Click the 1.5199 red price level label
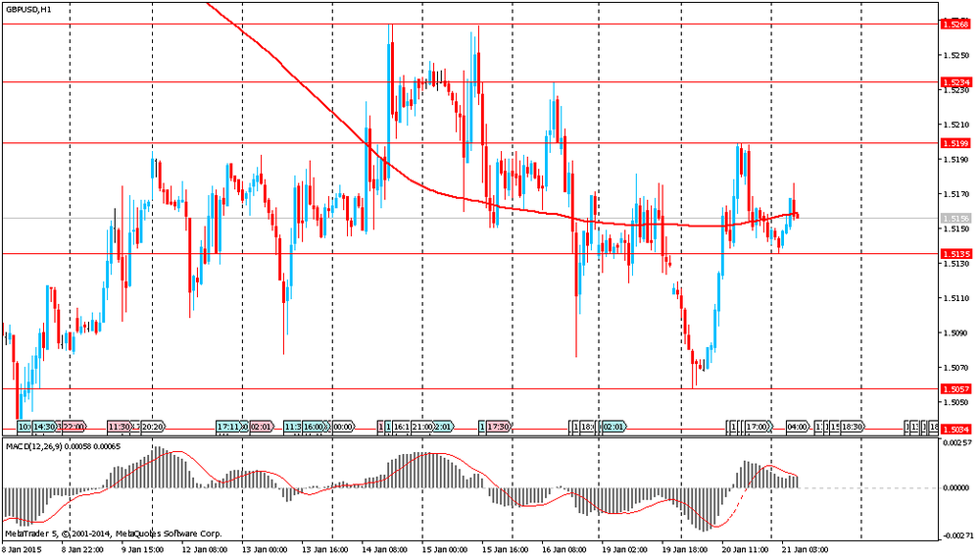The height and width of the screenshot is (560, 980). [955, 143]
